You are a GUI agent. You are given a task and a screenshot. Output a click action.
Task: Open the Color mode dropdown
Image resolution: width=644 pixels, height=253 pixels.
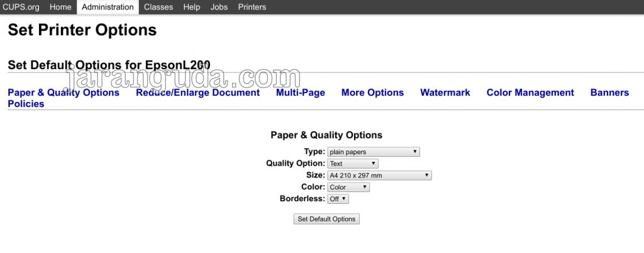tap(348, 188)
